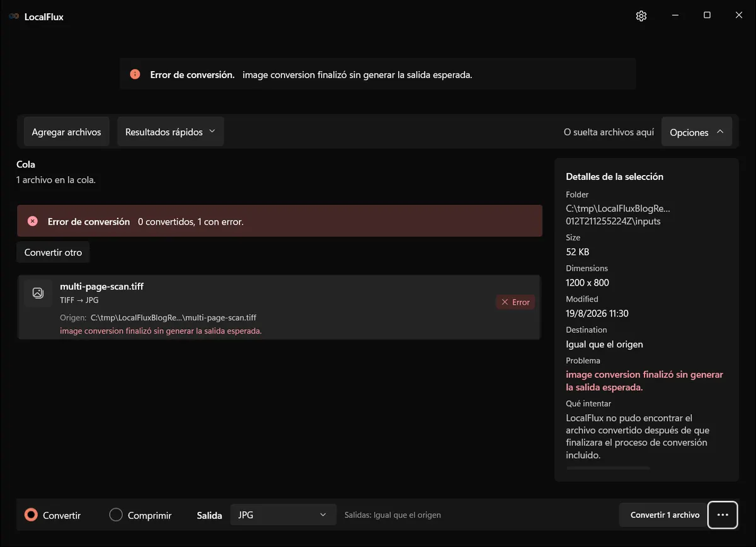756x547 pixels.
Task: Click the Convertir 1 archivo button
Action: point(665,515)
